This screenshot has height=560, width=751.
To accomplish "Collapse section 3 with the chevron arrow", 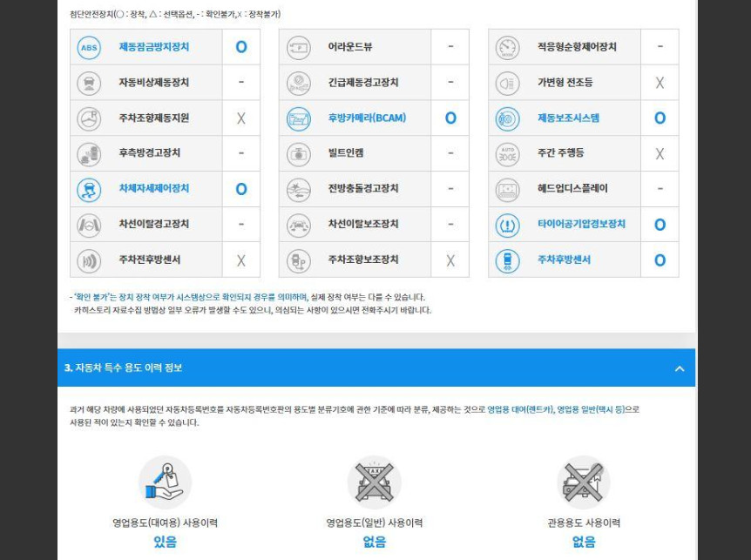I will (680, 368).
